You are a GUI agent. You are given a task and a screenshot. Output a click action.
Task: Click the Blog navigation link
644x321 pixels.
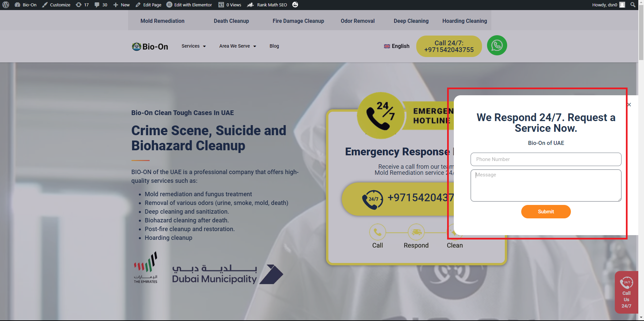274,46
